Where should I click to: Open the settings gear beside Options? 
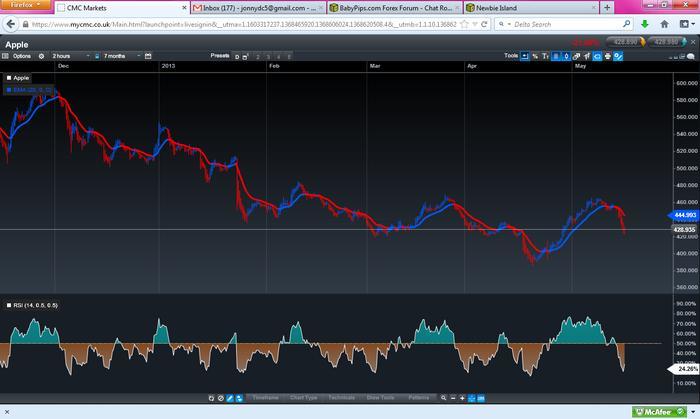pos(41,56)
